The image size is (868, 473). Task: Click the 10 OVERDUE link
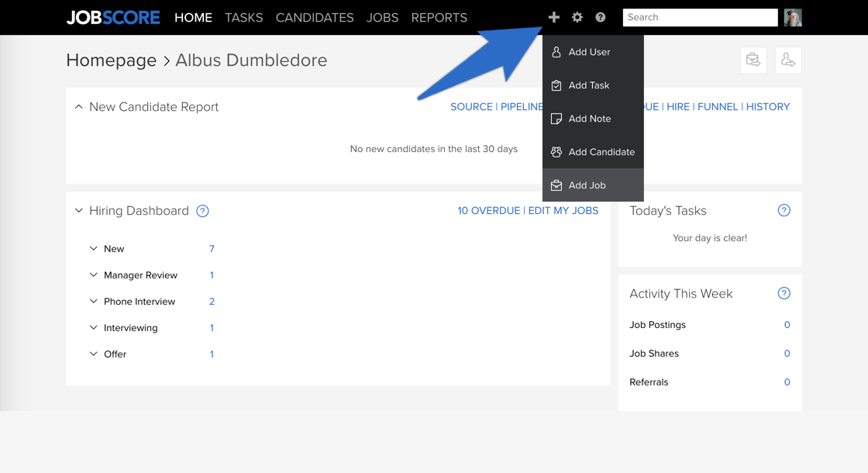click(x=489, y=210)
